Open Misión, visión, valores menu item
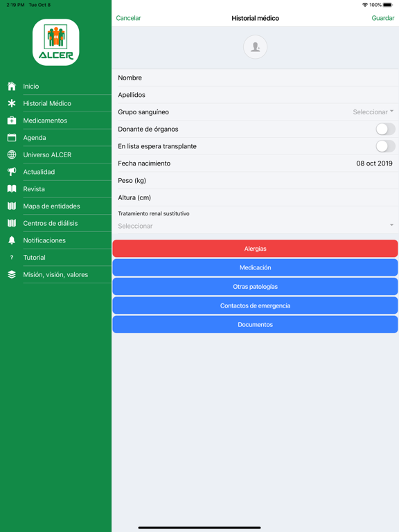Image resolution: width=399 pixels, height=532 pixels. [55, 274]
